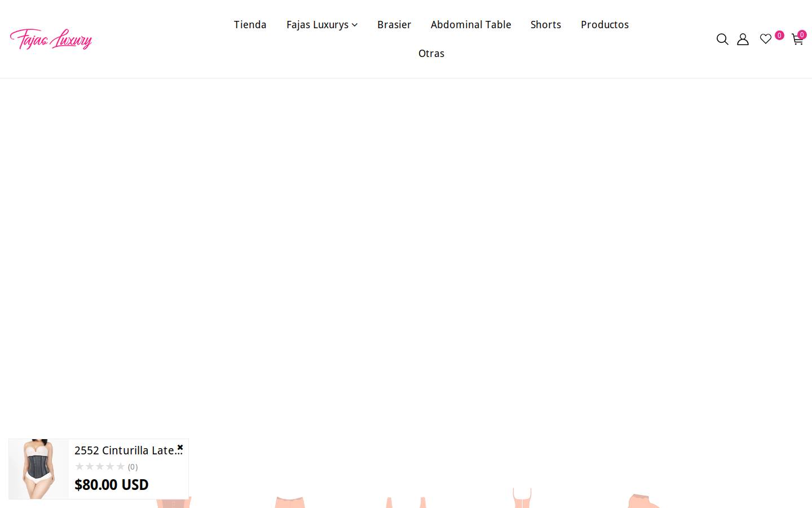Open the wishlist heart icon

tap(765, 39)
